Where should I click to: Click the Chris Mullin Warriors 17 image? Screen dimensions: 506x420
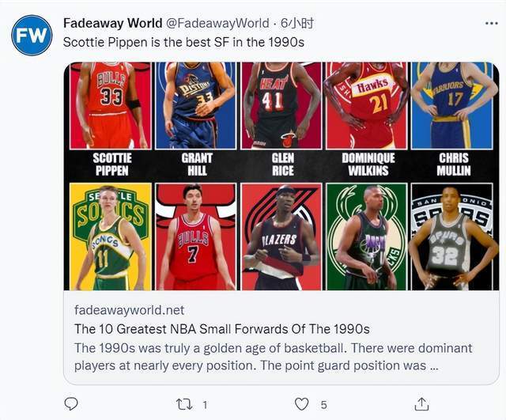[x=451, y=105]
